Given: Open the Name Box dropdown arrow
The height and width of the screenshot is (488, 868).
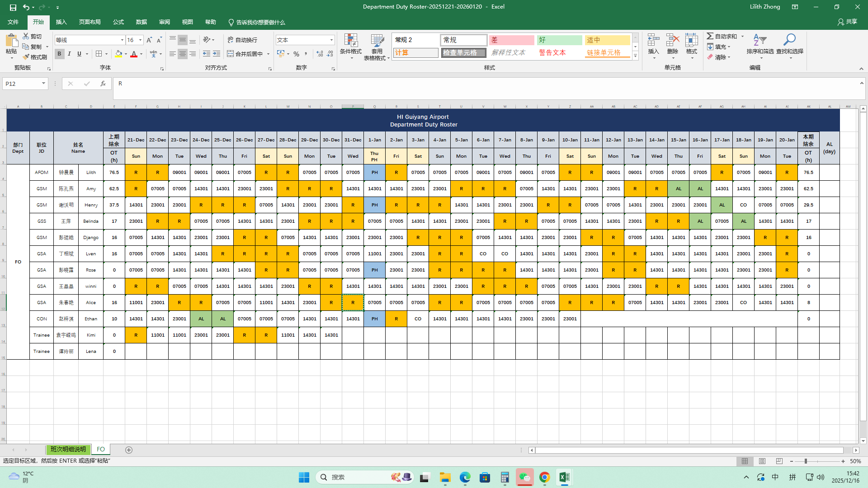Looking at the screenshot, I should point(43,84).
